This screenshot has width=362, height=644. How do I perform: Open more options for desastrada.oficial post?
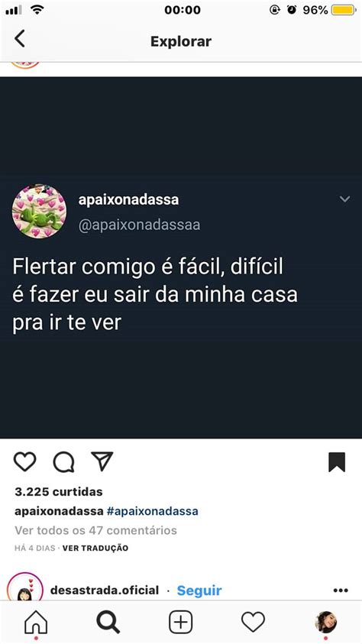point(341,591)
